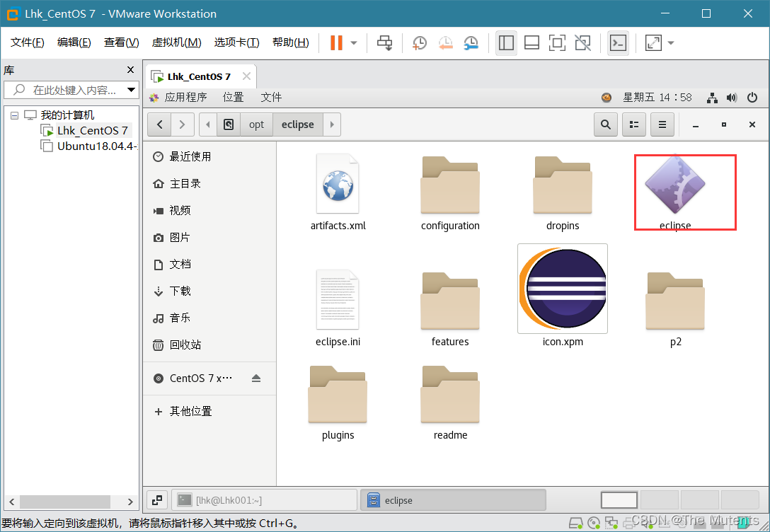Click the CentOS volume icon
Image resolution: width=770 pixels, height=532 pixels.
(732, 98)
